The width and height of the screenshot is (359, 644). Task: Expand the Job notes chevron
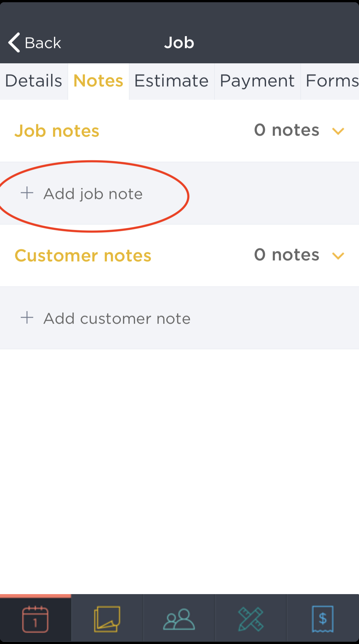coord(338,131)
